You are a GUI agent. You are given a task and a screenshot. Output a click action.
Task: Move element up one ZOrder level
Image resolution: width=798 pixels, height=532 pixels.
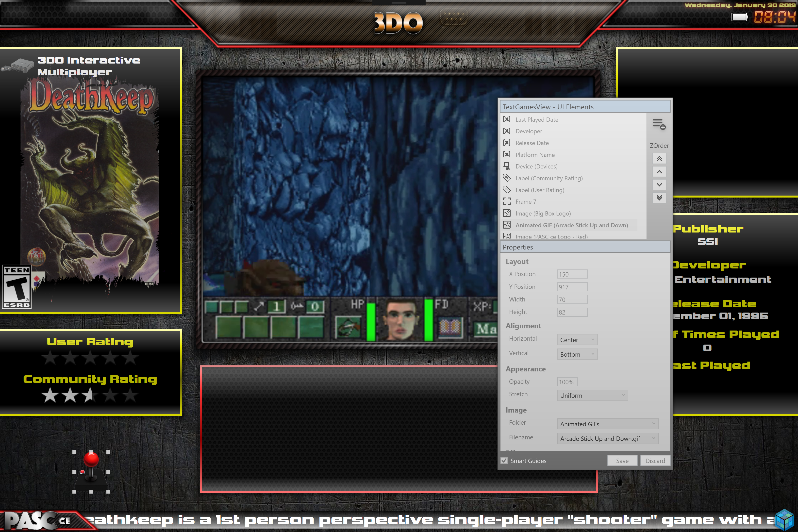659,172
